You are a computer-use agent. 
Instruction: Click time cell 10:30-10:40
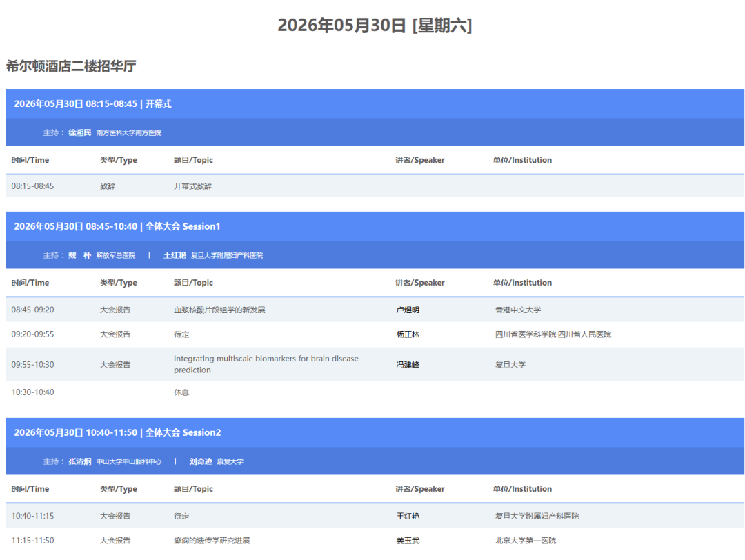point(33,392)
